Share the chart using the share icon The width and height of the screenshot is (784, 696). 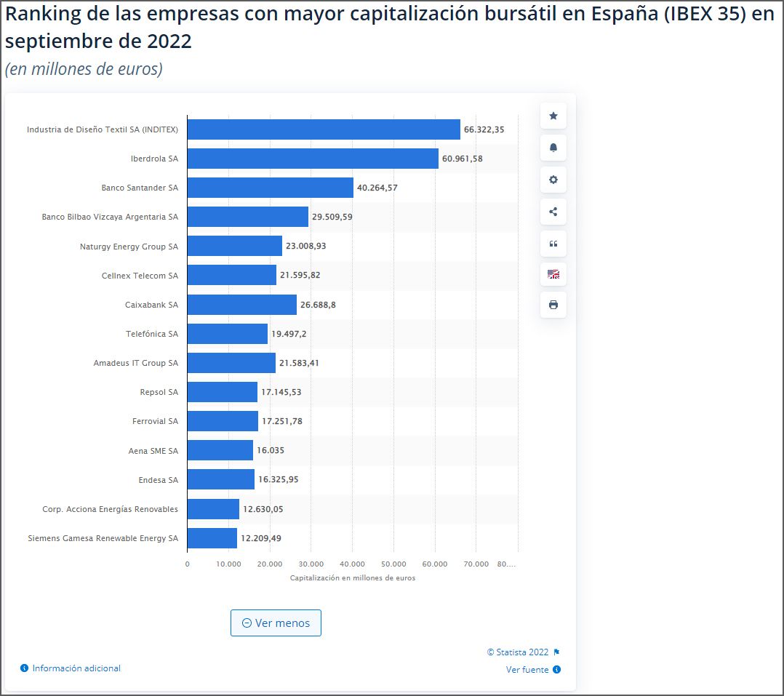click(553, 212)
